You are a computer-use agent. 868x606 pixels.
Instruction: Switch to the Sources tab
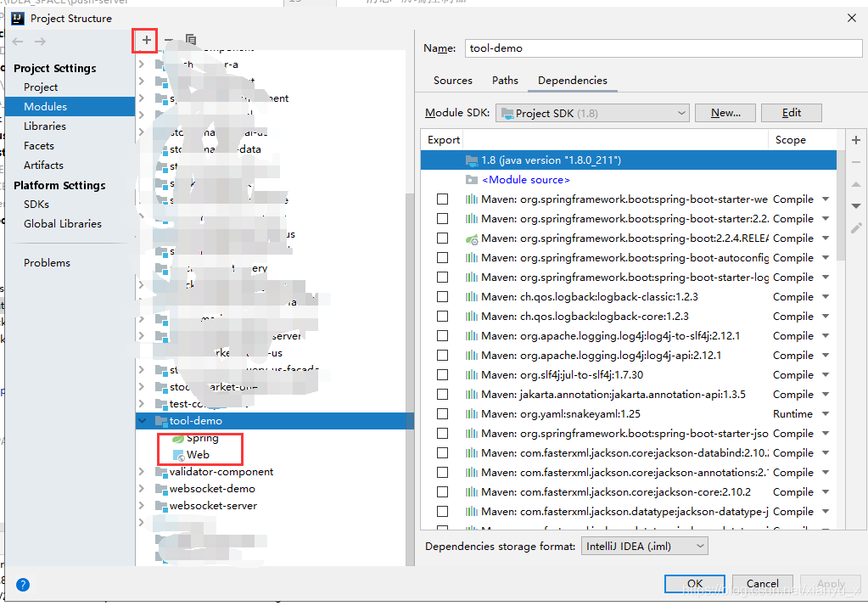click(453, 81)
